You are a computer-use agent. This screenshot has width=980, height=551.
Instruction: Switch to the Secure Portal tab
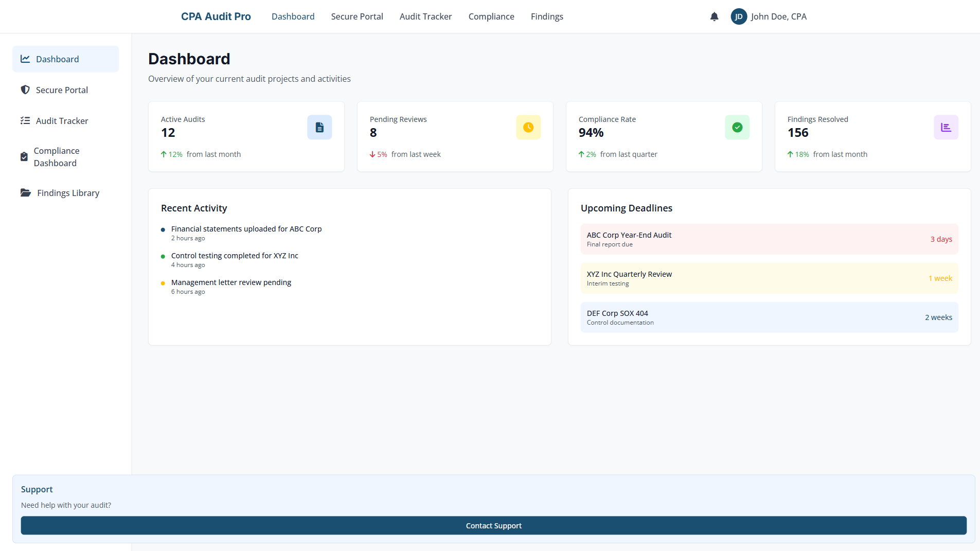coord(357,16)
